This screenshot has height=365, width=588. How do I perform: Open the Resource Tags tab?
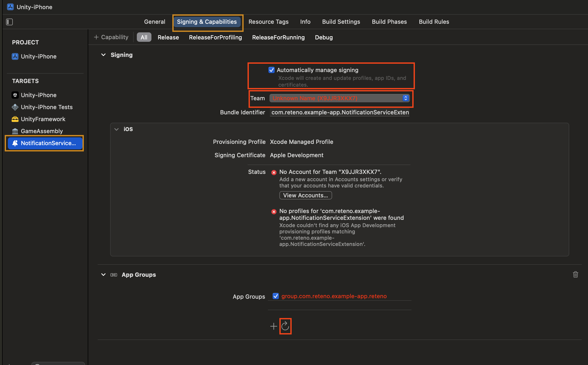[x=268, y=22]
